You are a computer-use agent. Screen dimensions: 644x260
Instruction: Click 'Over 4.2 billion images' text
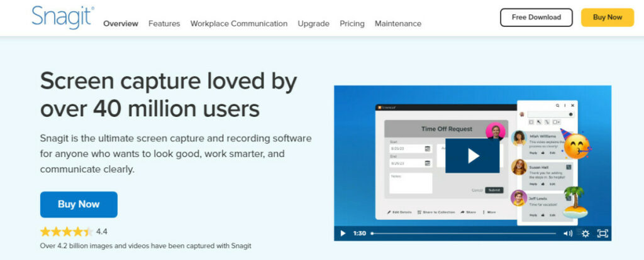(145, 246)
